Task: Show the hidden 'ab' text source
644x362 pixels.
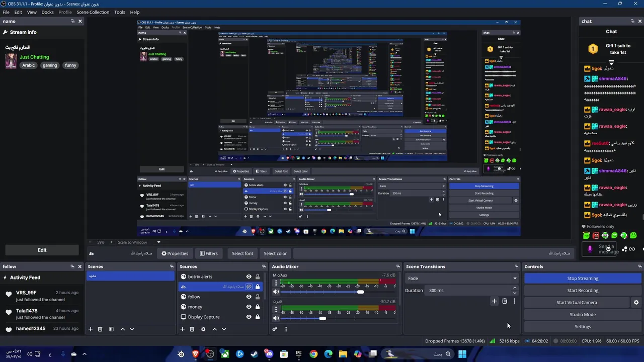Action: click(x=249, y=287)
